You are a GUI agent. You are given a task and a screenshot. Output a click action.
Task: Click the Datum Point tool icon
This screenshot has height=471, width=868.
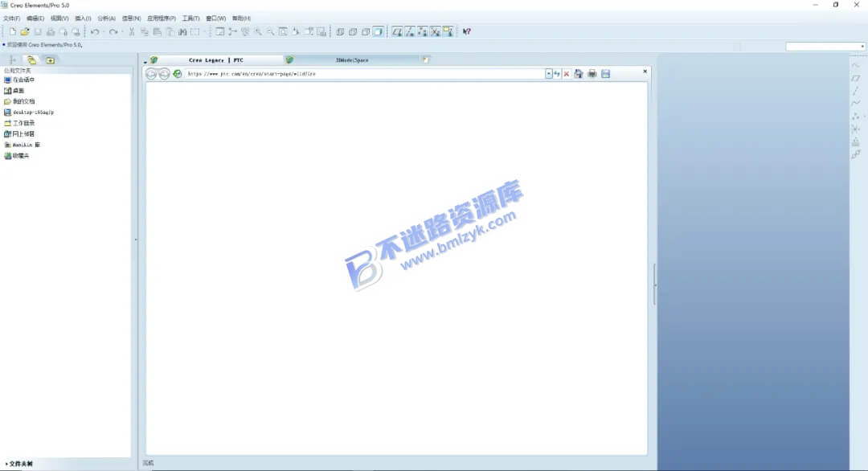click(856, 117)
